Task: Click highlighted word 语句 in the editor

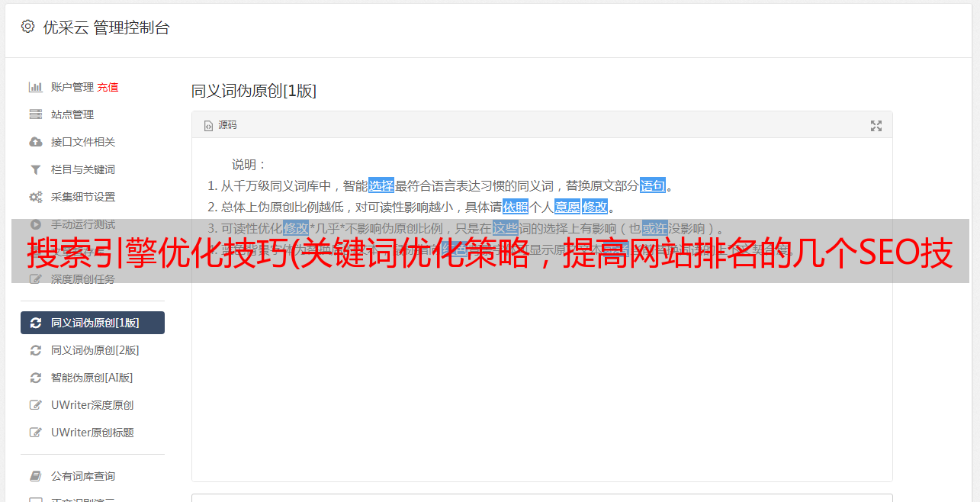Action: tap(653, 185)
